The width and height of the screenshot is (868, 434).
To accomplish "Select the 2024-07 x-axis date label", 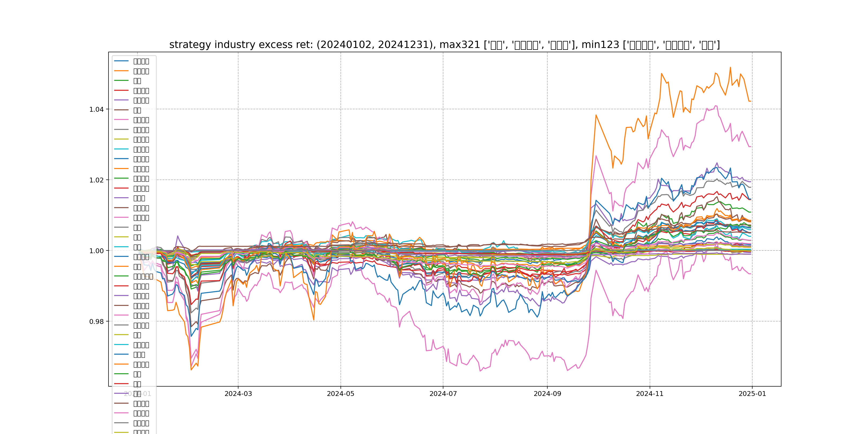I will (x=443, y=394).
